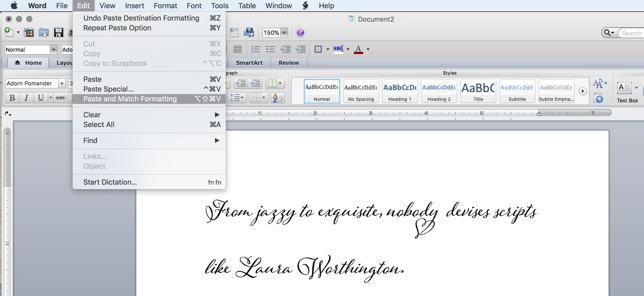Open Word Help via question mark icon
Viewport: 644px width, 296px height.
coord(300,32)
